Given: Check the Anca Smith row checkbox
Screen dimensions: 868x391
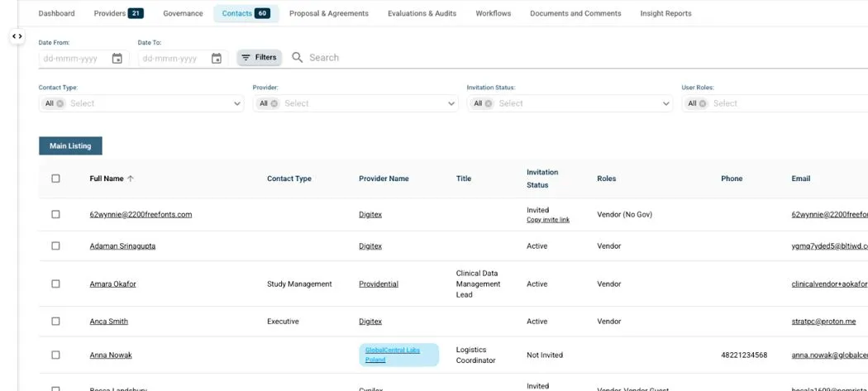Looking at the screenshot, I should (55, 322).
